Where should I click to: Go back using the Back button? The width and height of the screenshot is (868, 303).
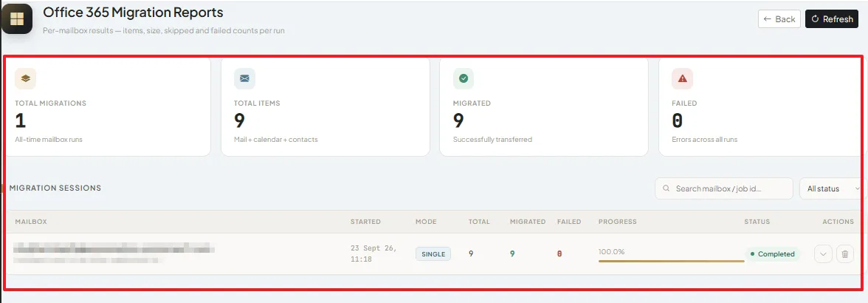pyautogui.click(x=779, y=18)
